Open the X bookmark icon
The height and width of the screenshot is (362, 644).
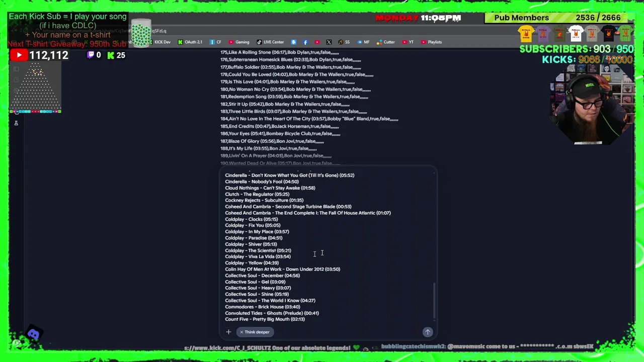[329, 42]
